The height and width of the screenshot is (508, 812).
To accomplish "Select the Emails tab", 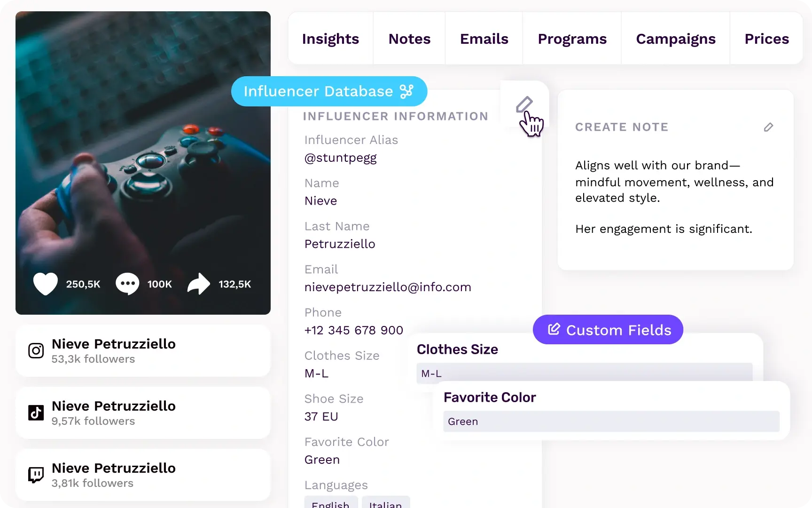I will pos(484,39).
